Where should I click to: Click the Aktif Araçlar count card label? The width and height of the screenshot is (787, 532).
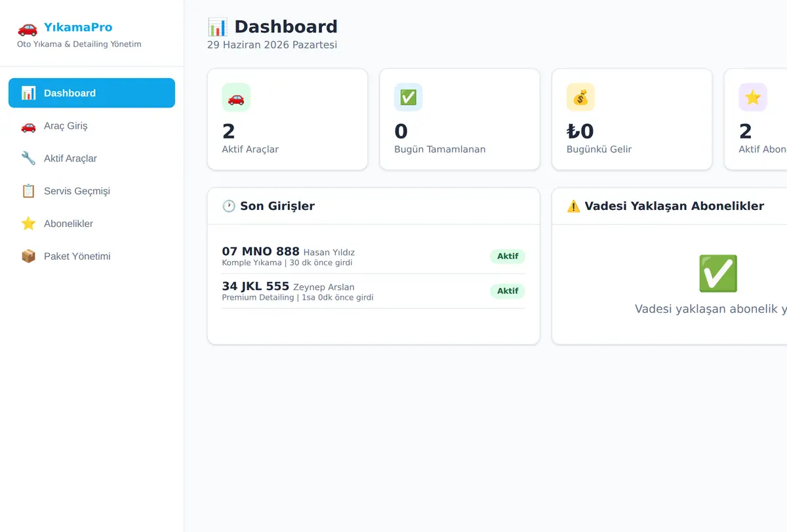[251, 150]
